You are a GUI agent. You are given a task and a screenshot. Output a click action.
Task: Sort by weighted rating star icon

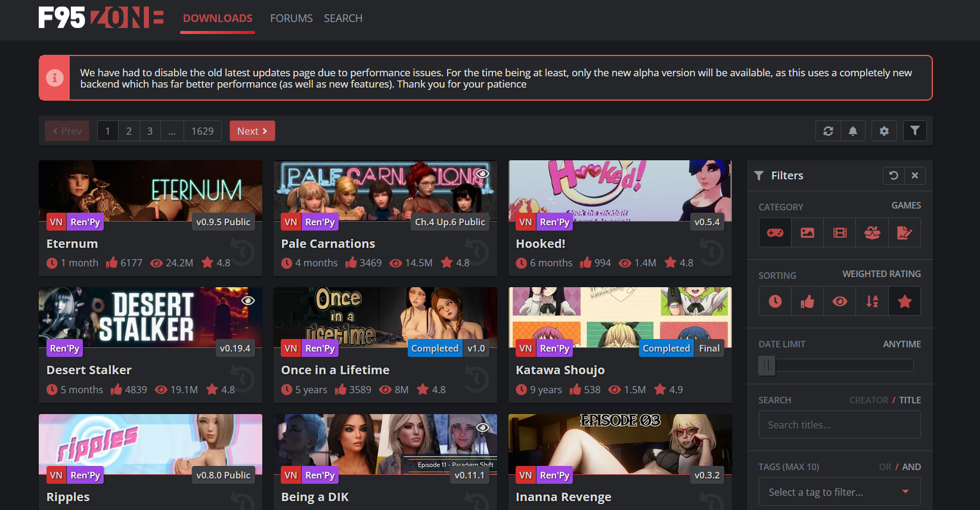pyautogui.click(x=904, y=301)
